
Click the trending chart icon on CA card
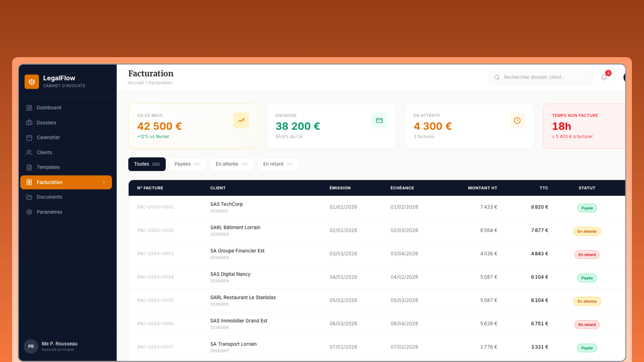(241, 120)
